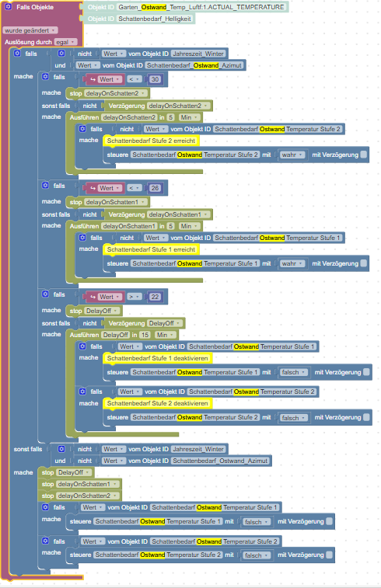
Task: Open the wurde geändert dropdown
Action: (30, 30)
